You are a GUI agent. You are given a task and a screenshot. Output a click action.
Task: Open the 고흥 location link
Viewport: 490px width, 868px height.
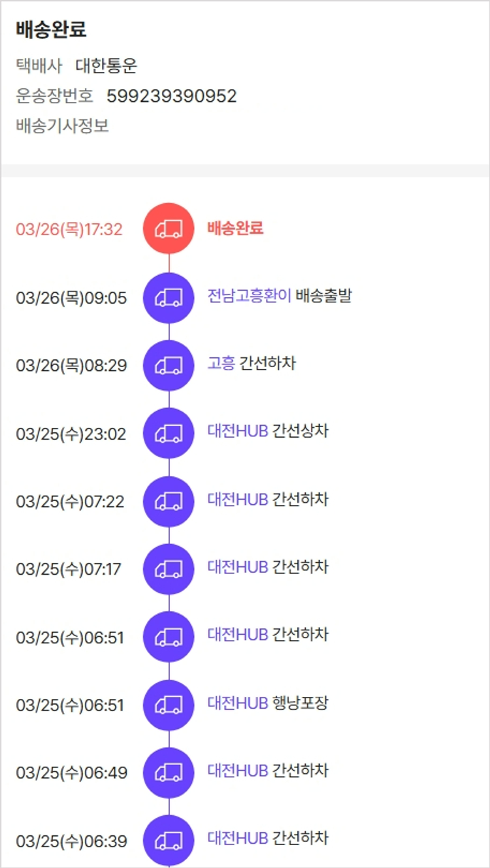pyautogui.click(x=221, y=363)
